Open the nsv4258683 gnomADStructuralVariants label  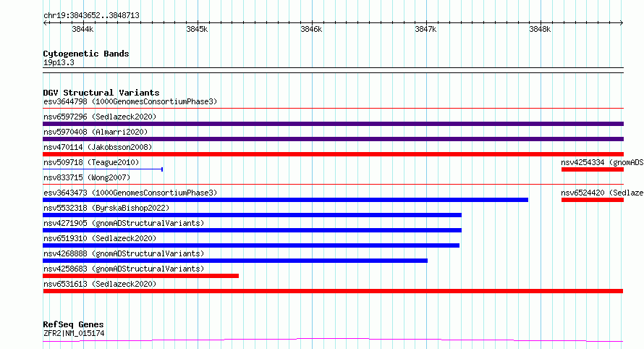(124, 269)
